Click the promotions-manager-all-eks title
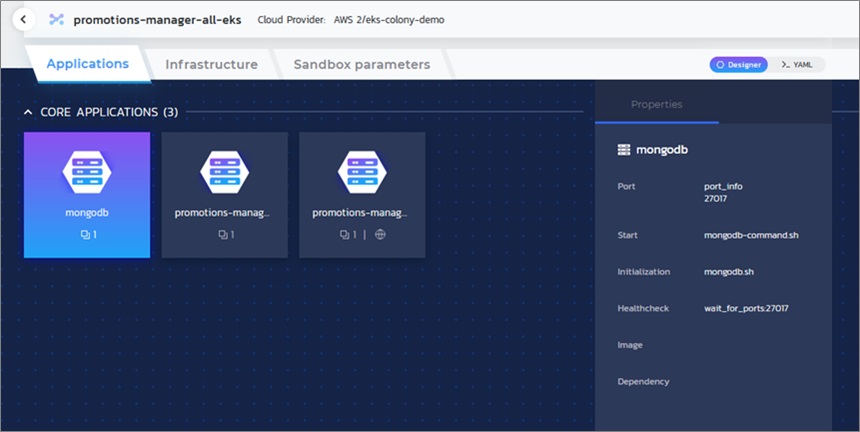Image resolution: width=860 pixels, height=432 pixels. [x=157, y=20]
